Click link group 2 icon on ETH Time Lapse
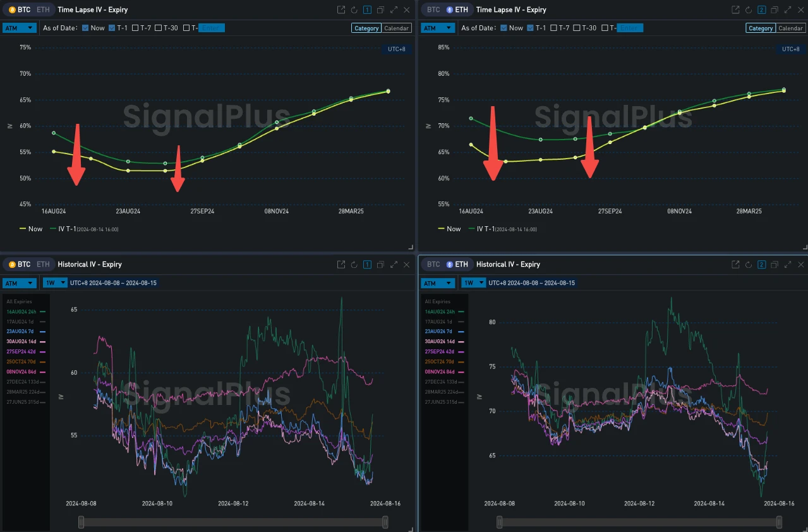The height and width of the screenshot is (532, 808). [761, 10]
